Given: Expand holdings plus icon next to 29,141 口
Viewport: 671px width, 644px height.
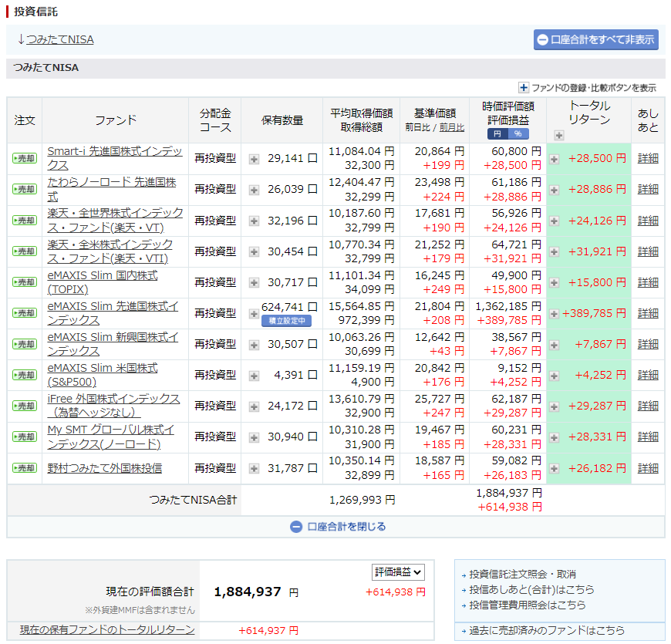Looking at the screenshot, I should pos(255,159).
